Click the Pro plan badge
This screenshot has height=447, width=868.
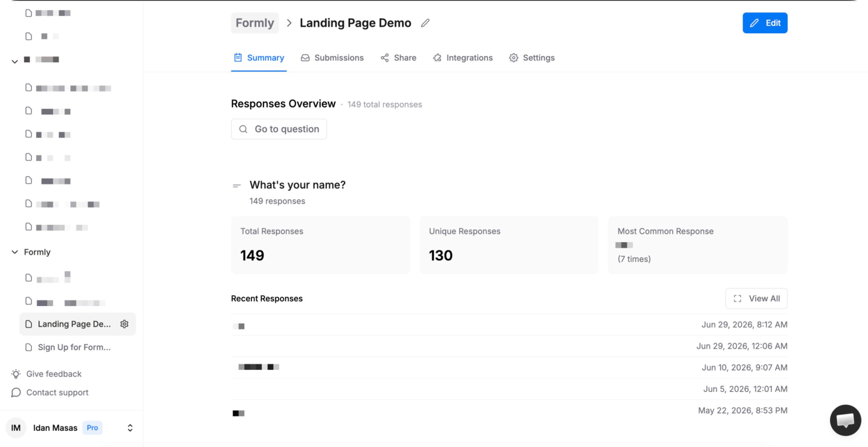coord(92,428)
